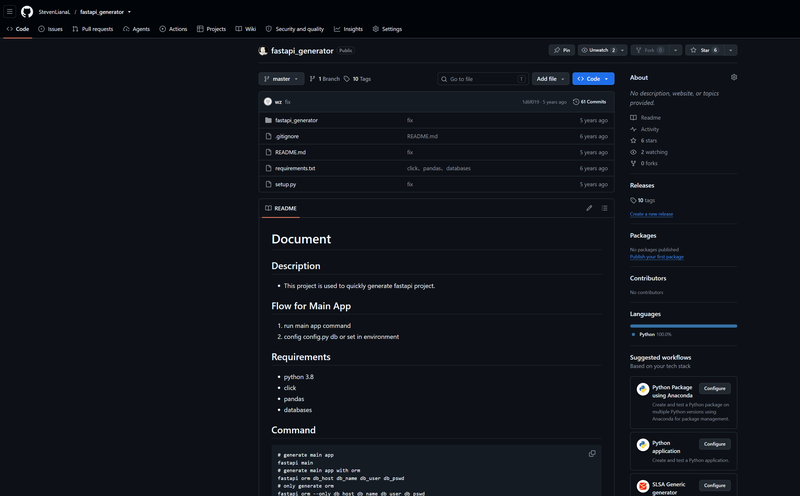Screen dimensions: 800x496
Task: Focus the Go to file search field
Action: point(483,79)
